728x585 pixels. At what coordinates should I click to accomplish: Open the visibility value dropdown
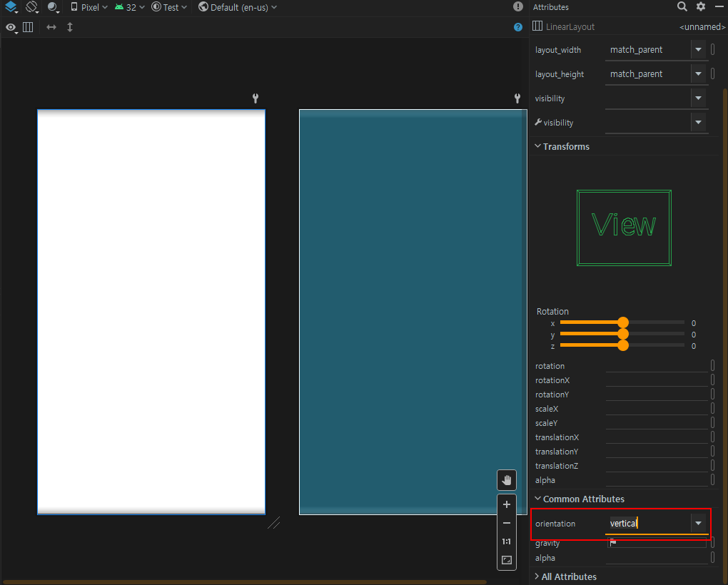698,98
